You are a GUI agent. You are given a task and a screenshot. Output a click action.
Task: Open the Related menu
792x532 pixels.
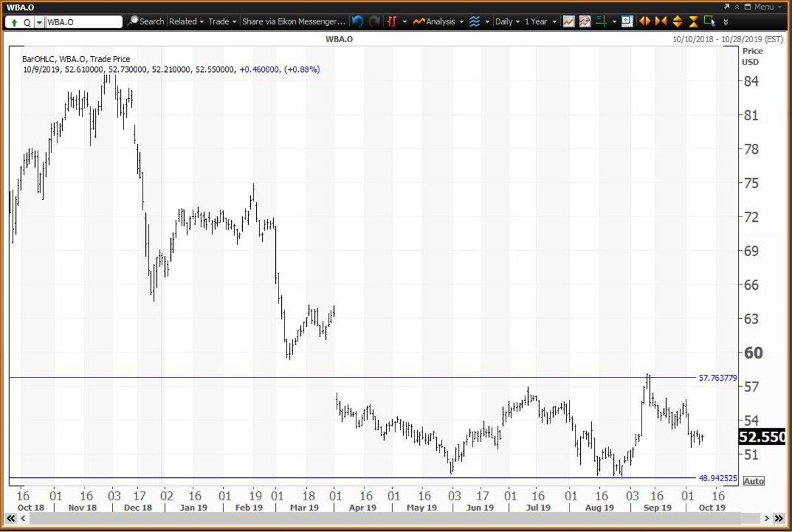point(186,21)
